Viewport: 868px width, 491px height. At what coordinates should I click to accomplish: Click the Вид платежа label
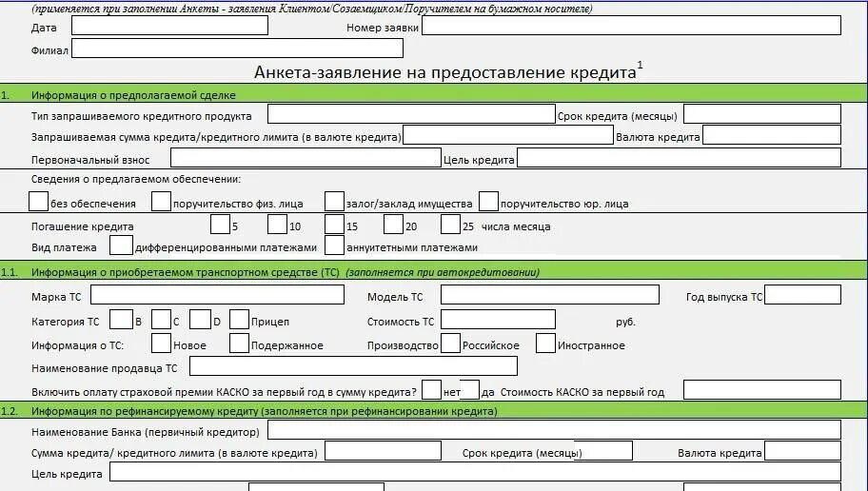click(x=64, y=247)
